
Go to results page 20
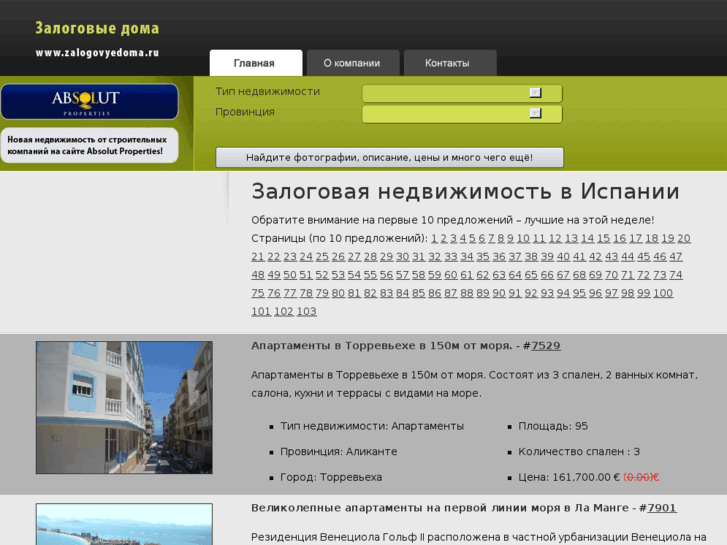click(x=684, y=238)
